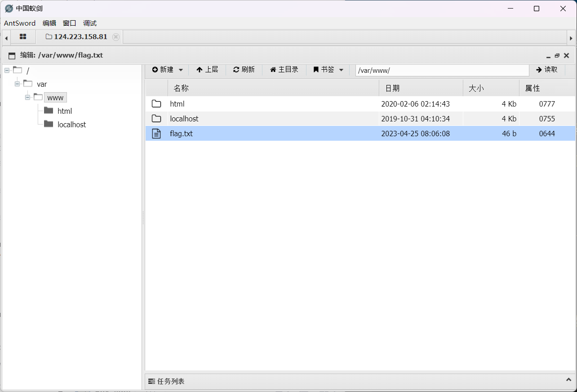Click the localhost folder icon in file list
This screenshot has height=392, width=577.
156,119
